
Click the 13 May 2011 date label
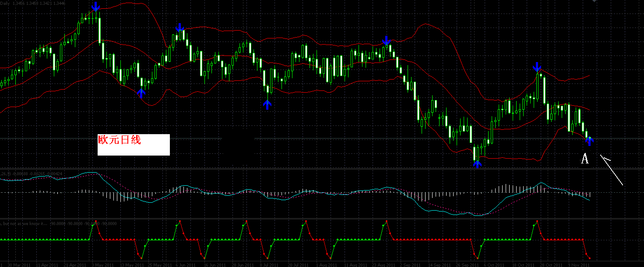(131, 265)
